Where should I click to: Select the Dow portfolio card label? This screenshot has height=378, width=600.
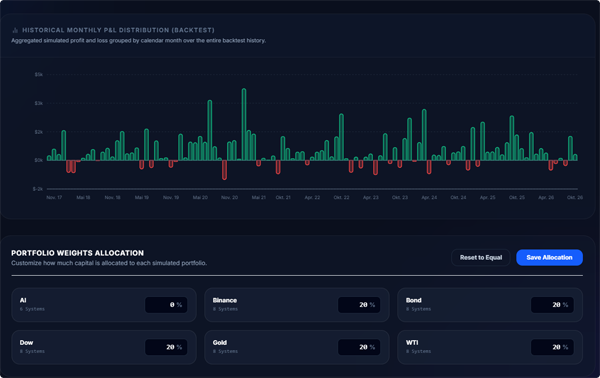26,342
